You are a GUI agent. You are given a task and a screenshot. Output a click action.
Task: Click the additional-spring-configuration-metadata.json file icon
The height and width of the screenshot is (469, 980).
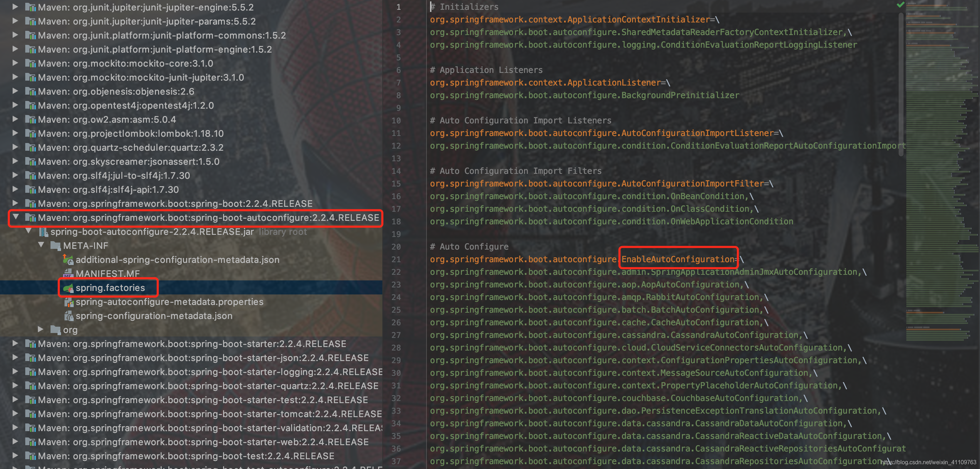point(68,260)
